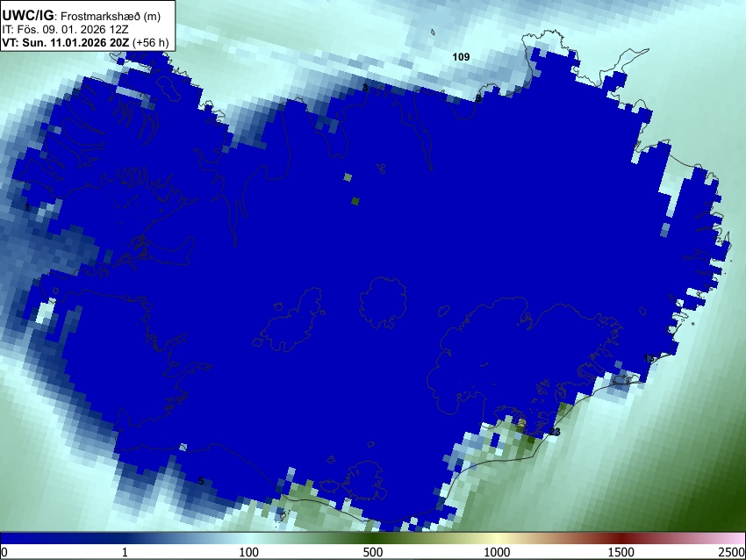Click the 'VT: Sun. 11.01.2026 20Z (+56 h)' line
Viewport: 746px width, 560px height.
(85, 42)
